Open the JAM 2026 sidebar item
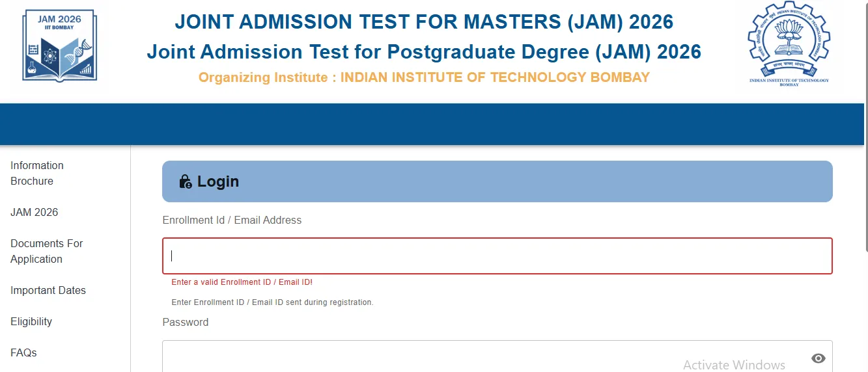The height and width of the screenshot is (372, 868). point(35,212)
